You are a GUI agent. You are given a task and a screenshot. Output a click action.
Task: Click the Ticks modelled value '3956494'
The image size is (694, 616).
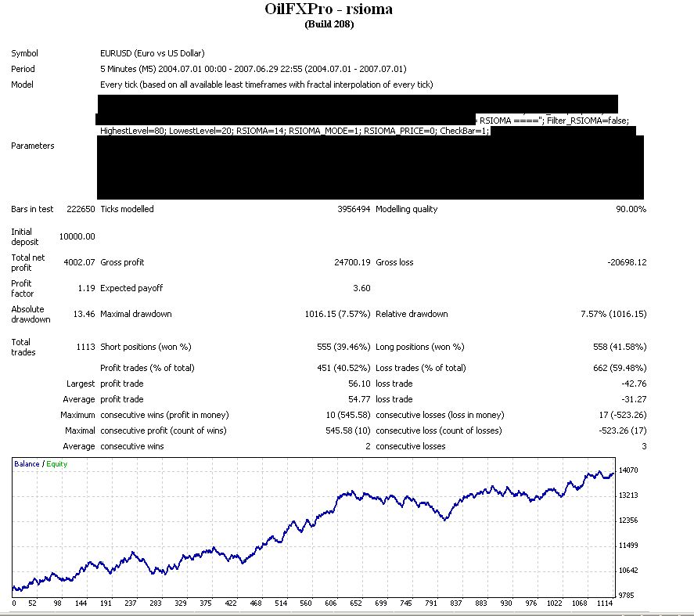point(354,209)
